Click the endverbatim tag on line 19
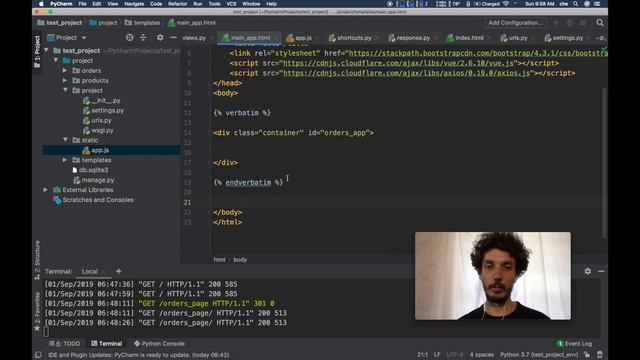Screen dimensions: 640x360 pyautogui.click(x=248, y=182)
